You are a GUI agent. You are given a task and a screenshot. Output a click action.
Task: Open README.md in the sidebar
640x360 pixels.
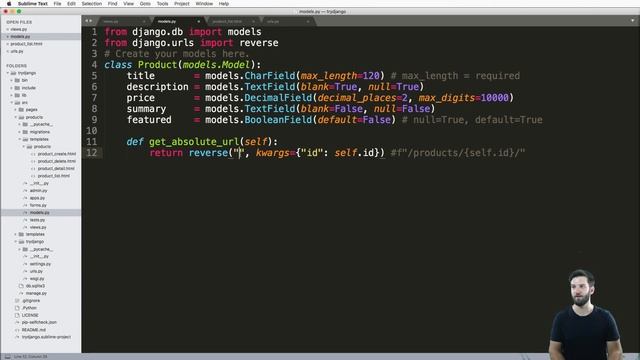coord(34,330)
